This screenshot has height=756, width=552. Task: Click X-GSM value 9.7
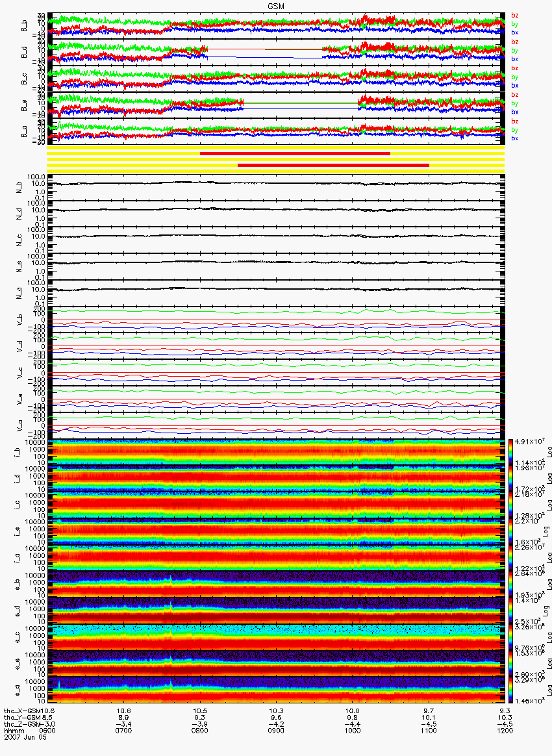point(429,711)
